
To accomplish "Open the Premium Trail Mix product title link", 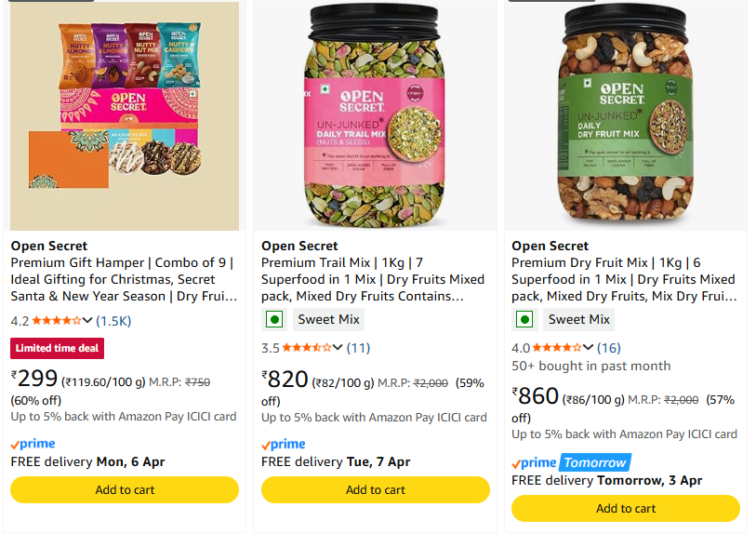I will (x=370, y=279).
